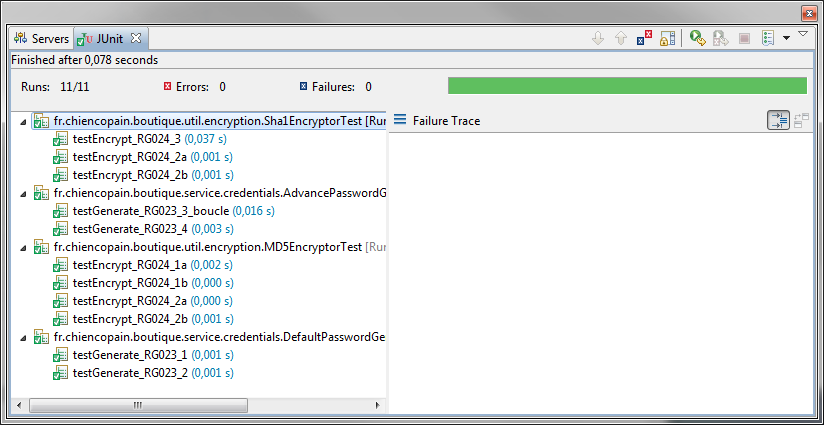Toggle the Scroll Lock icon
This screenshot has height=425, width=824.
click(667, 38)
